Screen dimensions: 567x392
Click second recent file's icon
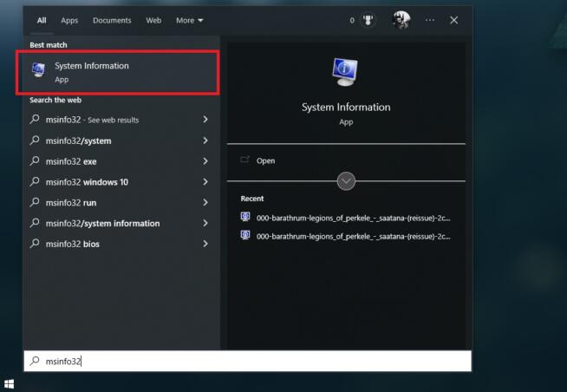click(x=245, y=235)
